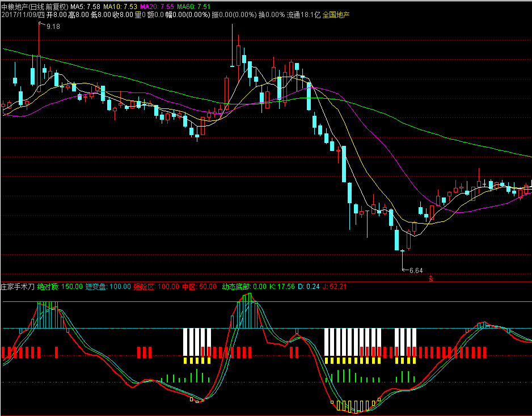Screen dimensions: 532x416
Task: Click the turnover rate 换0.00% field
Action: [x=272, y=15]
